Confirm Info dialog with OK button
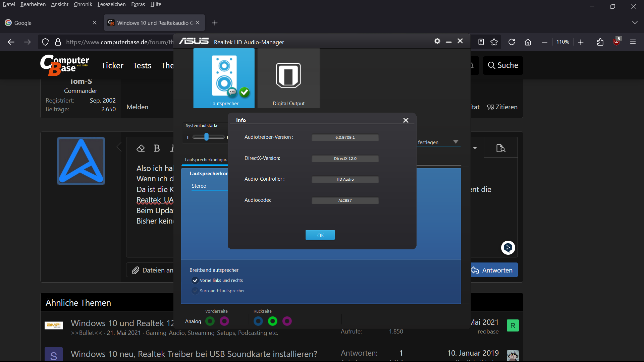 (320, 235)
